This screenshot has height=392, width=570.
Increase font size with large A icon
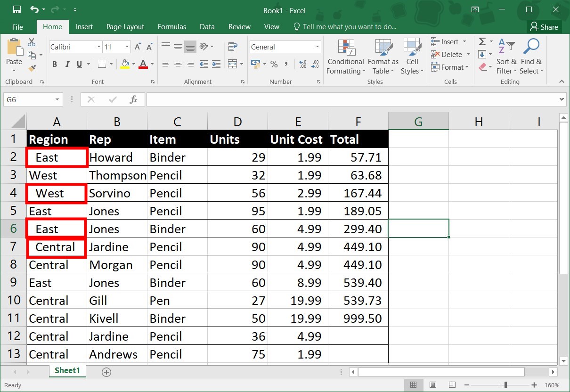click(x=138, y=47)
